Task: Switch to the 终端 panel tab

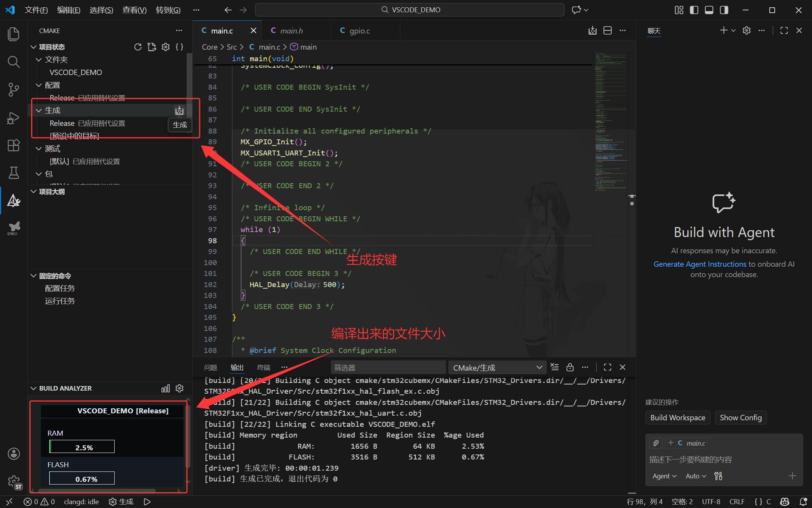Action: pos(263,368)
